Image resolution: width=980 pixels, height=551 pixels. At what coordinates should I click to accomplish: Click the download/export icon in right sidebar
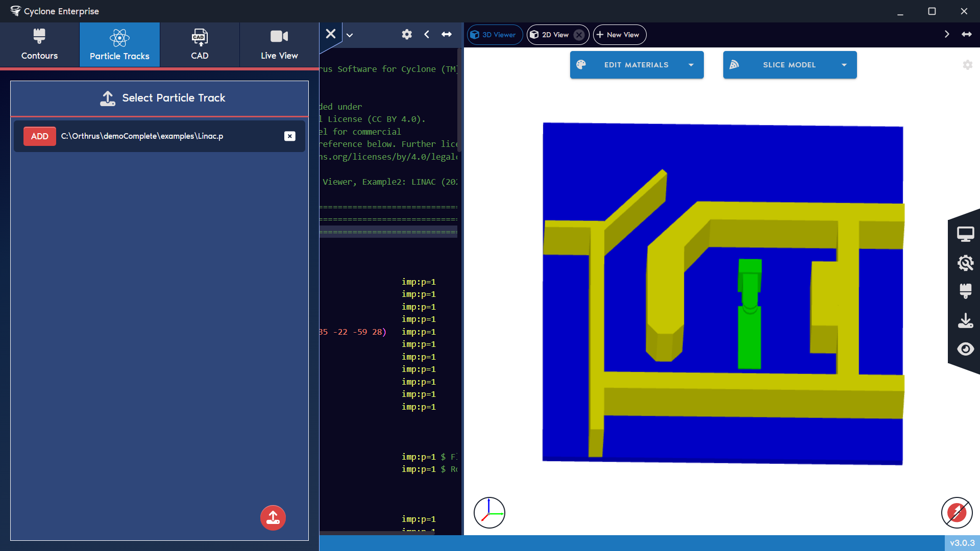(x=966, y=320)
